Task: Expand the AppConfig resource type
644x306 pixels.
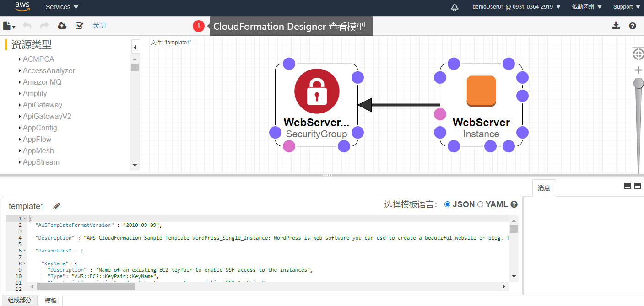Action: [x=20, y=128]
